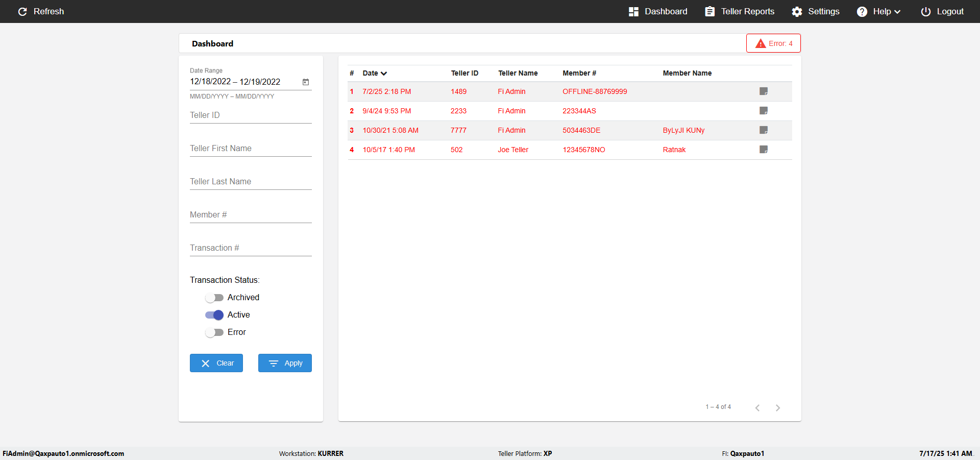Click Logout in the top bar

coord(942,11)
